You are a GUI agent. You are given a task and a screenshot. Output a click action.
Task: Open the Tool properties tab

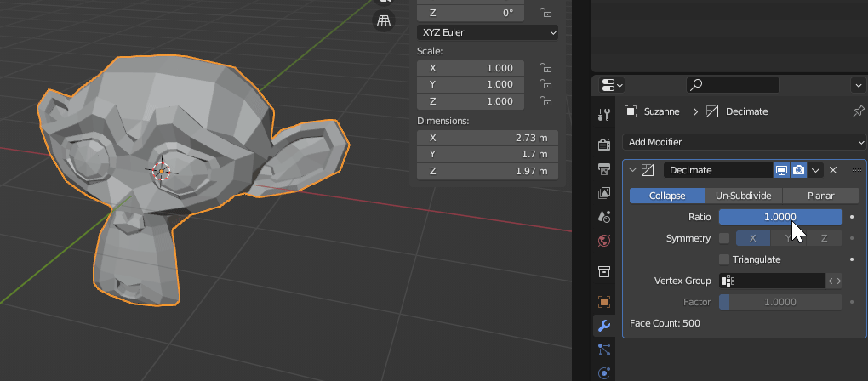(604, 115)
